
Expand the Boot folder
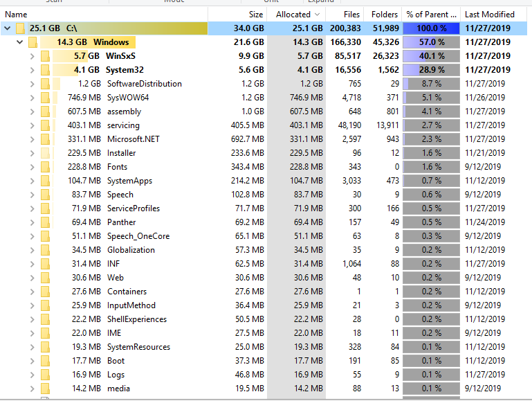tap(32, 361)
